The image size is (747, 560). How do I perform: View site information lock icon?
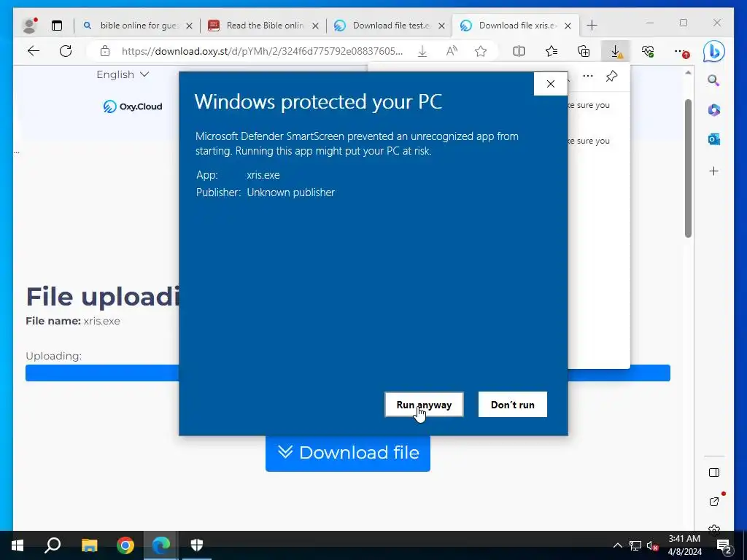point(105,51)
